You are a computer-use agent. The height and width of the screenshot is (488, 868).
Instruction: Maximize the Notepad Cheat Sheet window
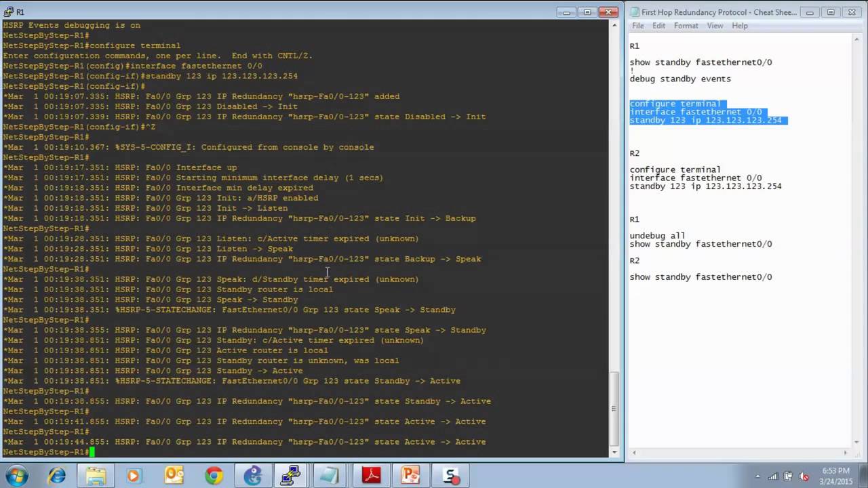pos(830,12)
